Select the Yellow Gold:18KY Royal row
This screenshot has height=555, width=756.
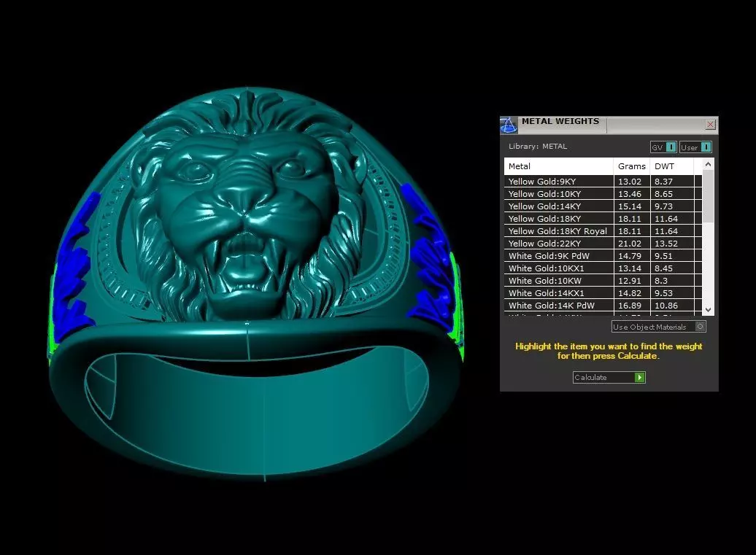click(603, 231)
